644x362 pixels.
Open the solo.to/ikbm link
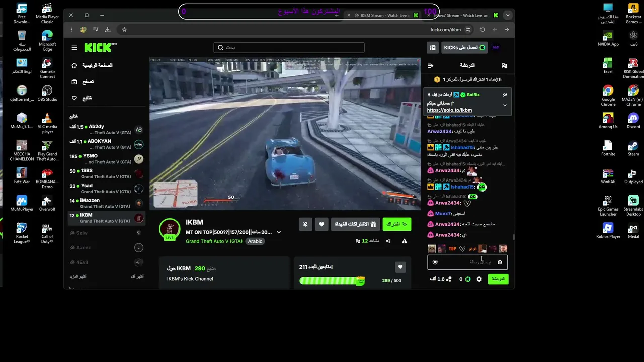click(449, 110)
